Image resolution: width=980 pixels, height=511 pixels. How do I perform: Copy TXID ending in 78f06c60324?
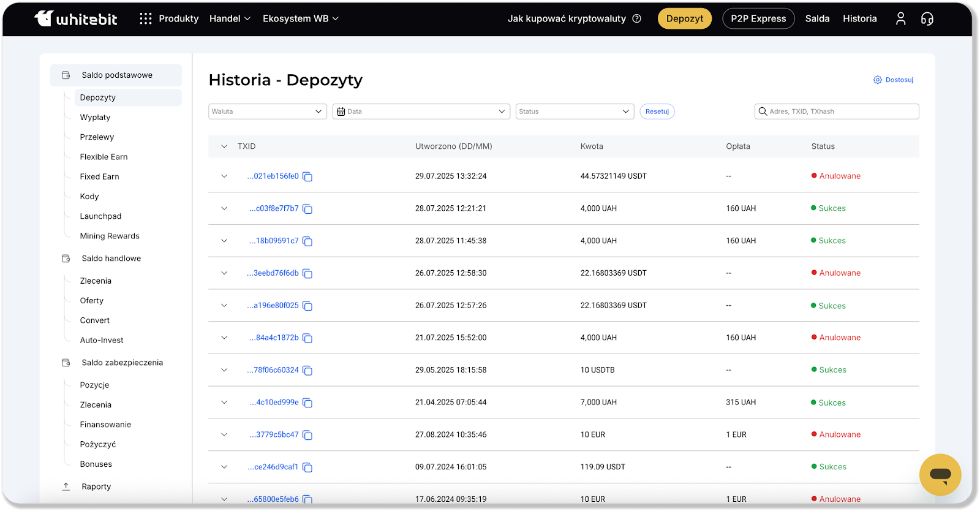[307, 371]
